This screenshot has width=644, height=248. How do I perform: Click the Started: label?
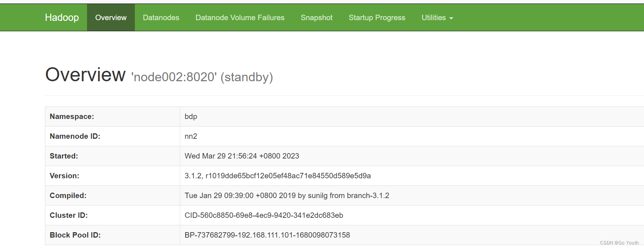pyautogui.click(x=64, y=156)
